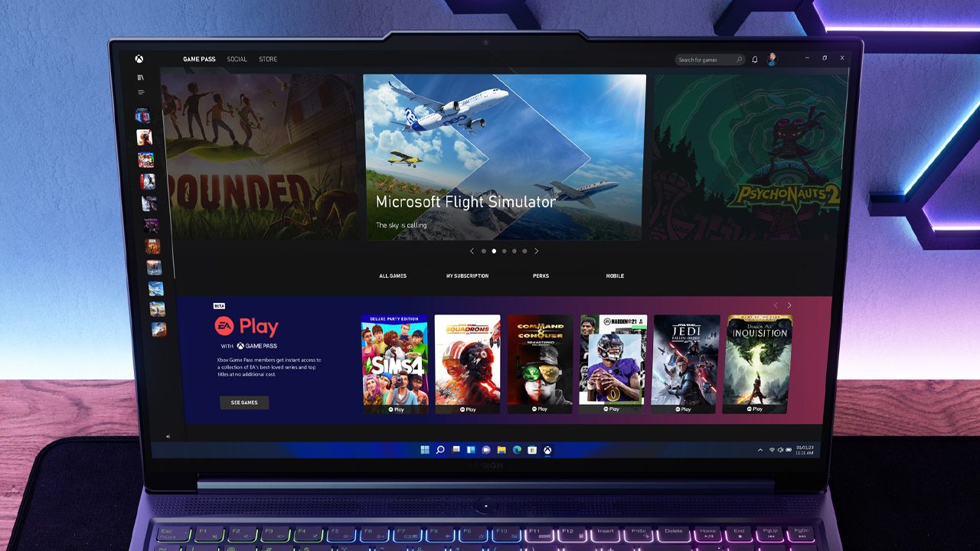980x551 pixels.
Task: Show previous EA Play games with left arrow
Action: coord(776,305)
